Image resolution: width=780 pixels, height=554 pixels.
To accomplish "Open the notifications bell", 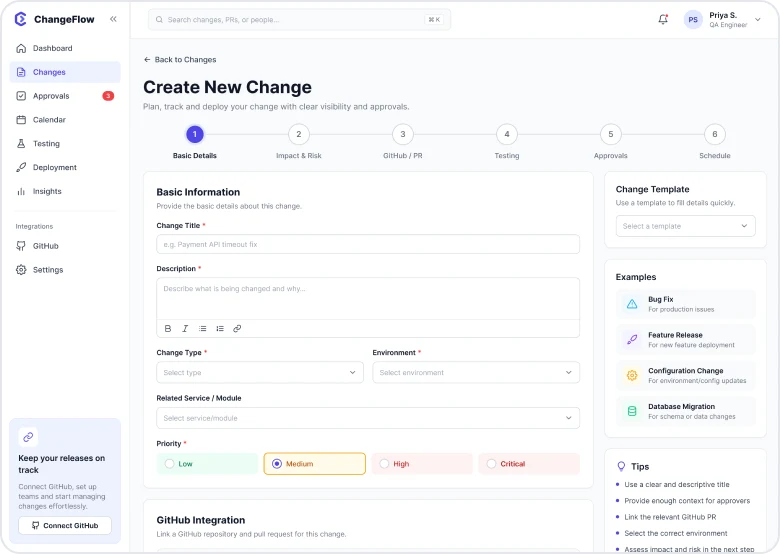I will point(663,19).
